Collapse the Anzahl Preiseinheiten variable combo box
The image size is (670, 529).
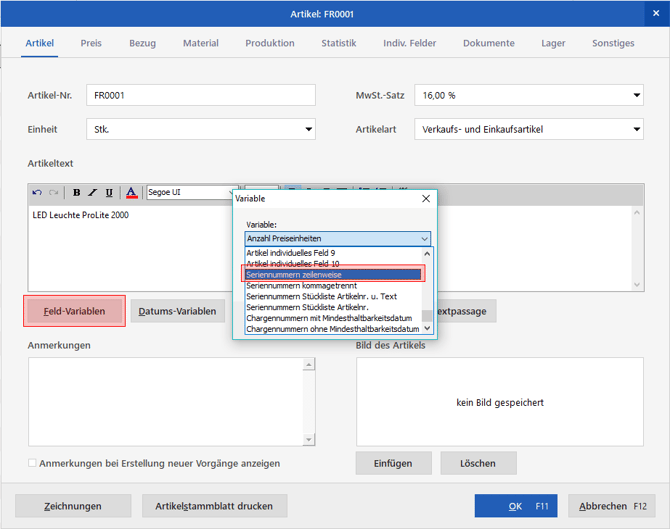pyautogui.click(x=424, y=238)
